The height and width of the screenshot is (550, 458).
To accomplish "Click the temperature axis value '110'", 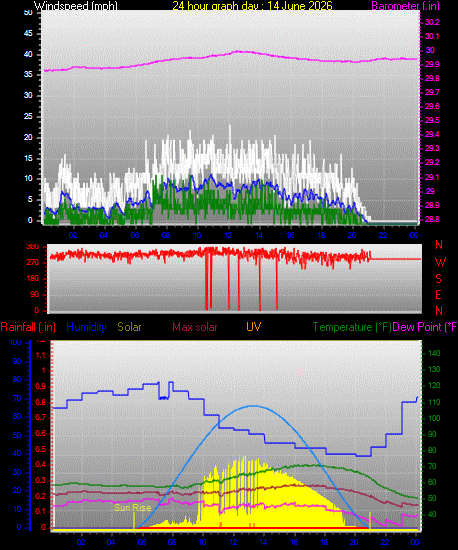I will click(435, 402).
